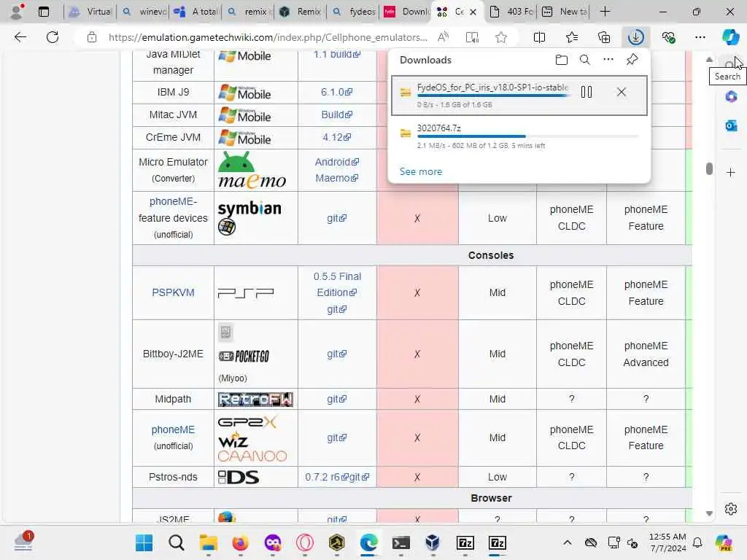Launch Firefox from taskbar
This screenshot has height=560, width=747.
tap(241, 542)
